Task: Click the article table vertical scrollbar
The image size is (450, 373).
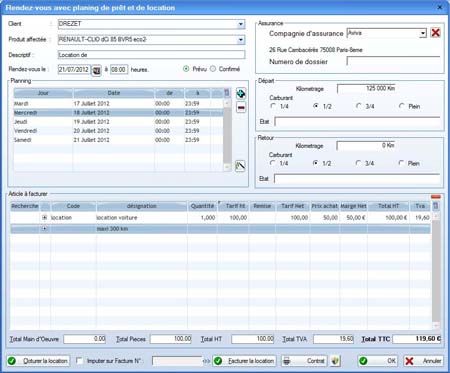Action: point(436,270)
